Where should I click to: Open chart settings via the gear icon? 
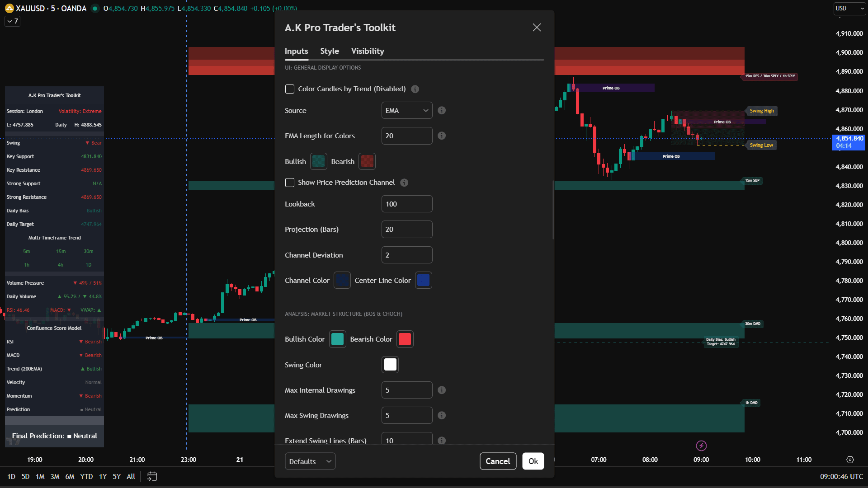point(850,460)
